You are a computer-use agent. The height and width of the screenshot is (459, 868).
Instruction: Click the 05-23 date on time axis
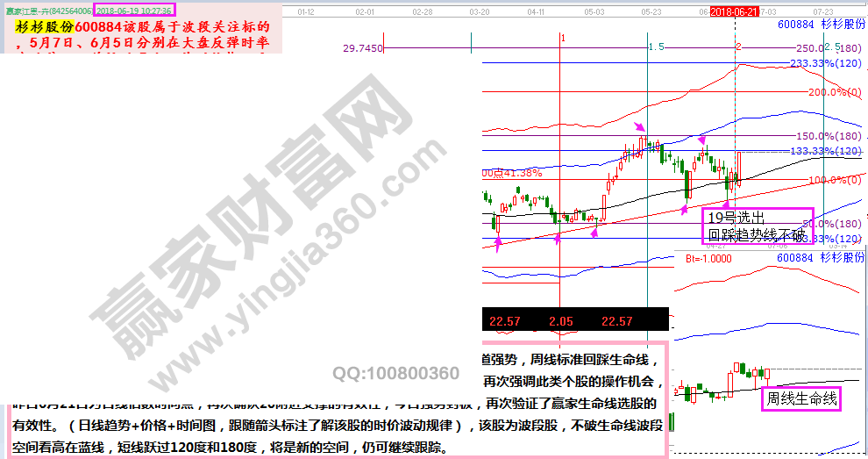[651, 11]
